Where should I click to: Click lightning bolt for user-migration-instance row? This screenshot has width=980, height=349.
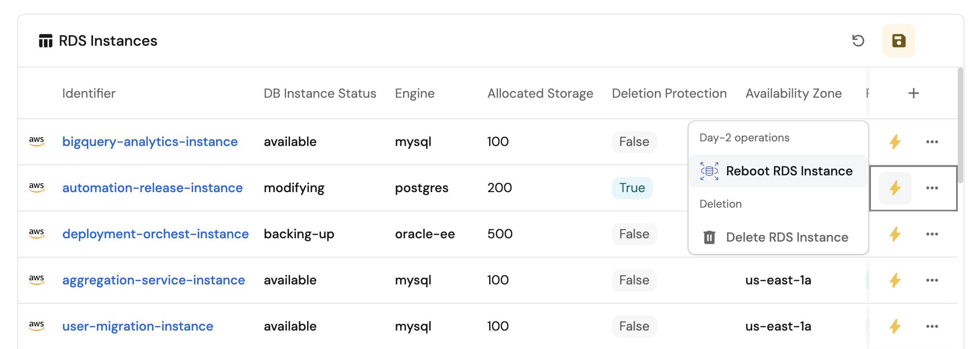(x=895, y=326)
